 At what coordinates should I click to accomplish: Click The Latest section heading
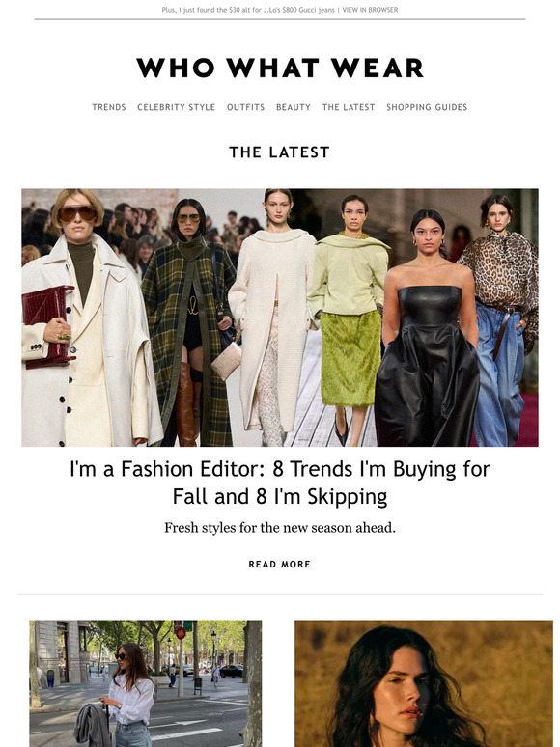280,152
